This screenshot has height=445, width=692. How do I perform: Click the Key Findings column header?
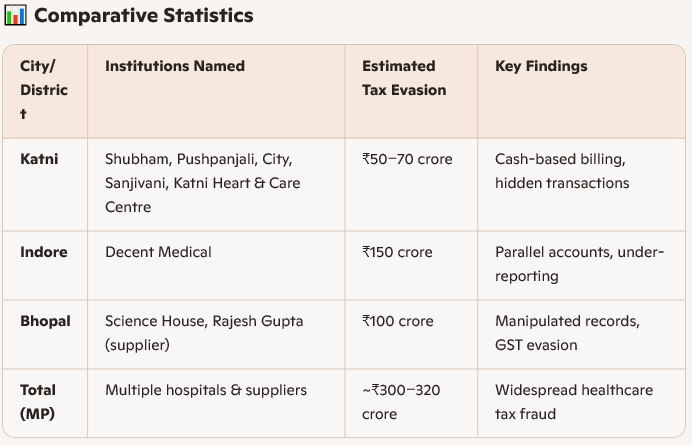tap(541, 66)
